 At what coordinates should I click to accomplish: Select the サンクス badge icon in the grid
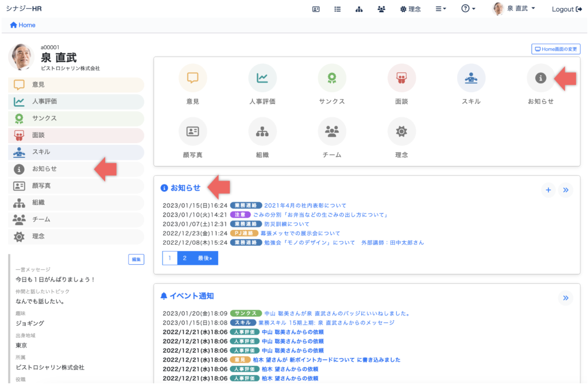[x=332, y=78]
